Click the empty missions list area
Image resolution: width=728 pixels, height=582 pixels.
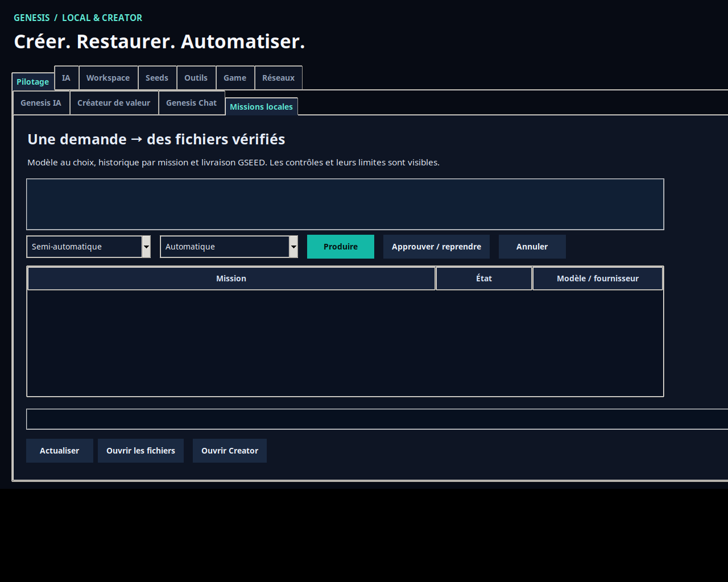345,343
